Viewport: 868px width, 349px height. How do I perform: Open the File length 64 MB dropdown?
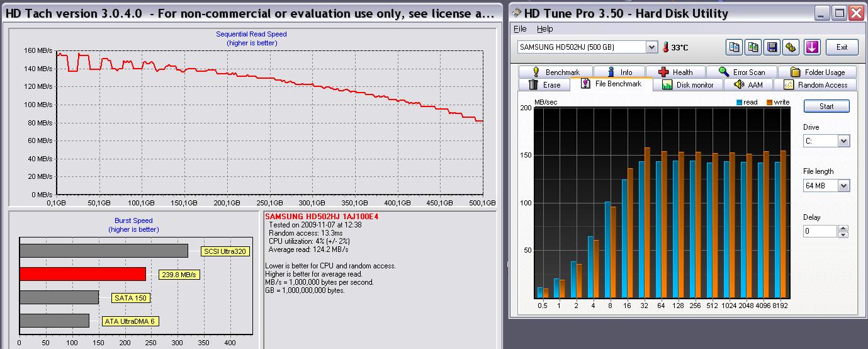(x=843, y=186)
